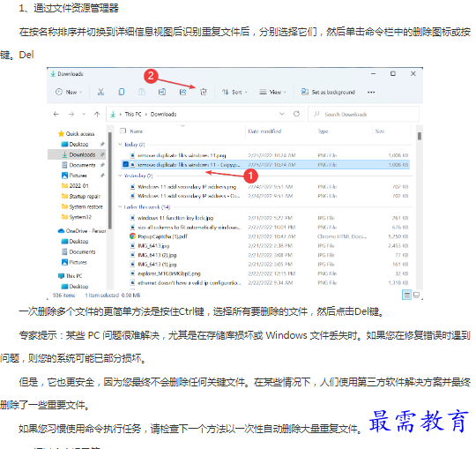The width and height of the screenshot is (476, 449).
Task: Sort by the Size column header
Action: point(380,131)
